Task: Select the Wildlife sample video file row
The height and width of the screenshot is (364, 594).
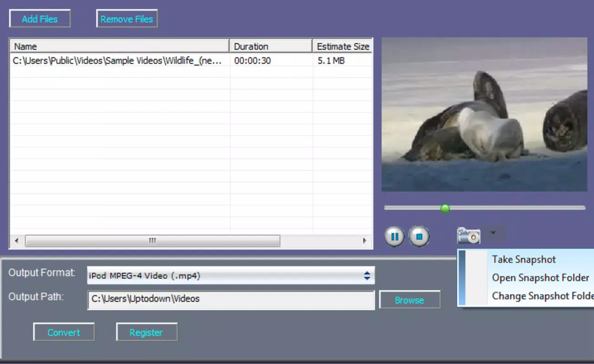Action: coord(191,60)
